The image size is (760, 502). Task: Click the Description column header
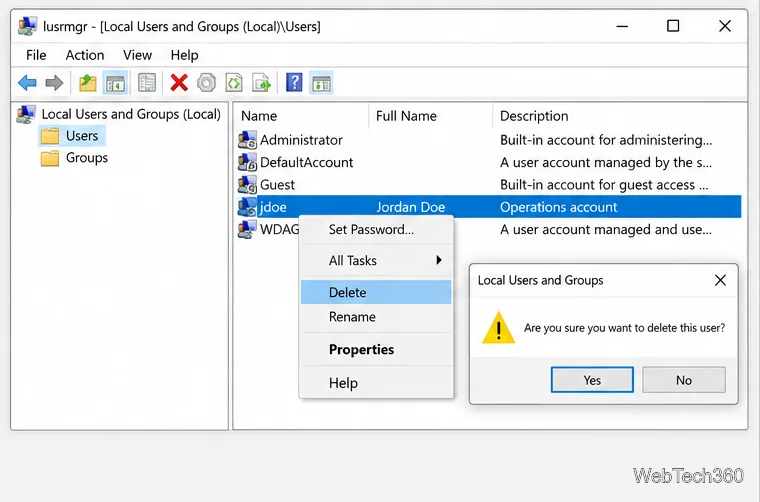coord(534,116)
